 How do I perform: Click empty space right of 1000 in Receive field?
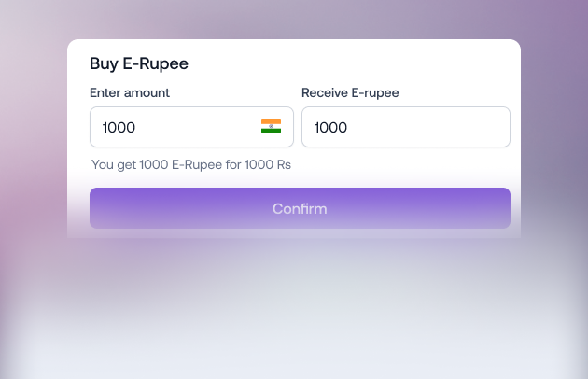tap(427, 127)
